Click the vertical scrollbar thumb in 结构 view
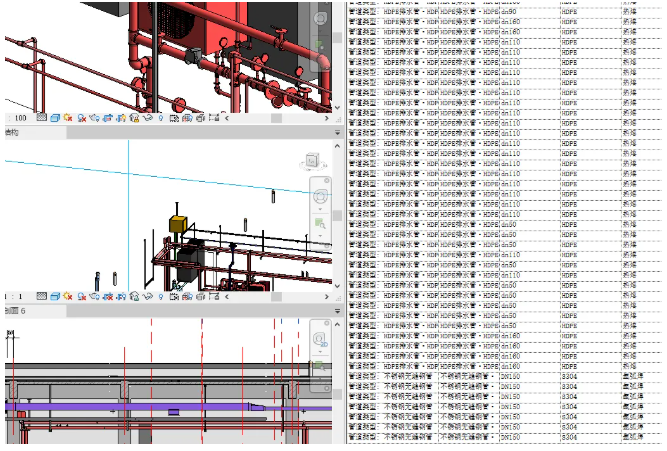The height and width of the screenshot is (451, 667). [x=337, y=215]
